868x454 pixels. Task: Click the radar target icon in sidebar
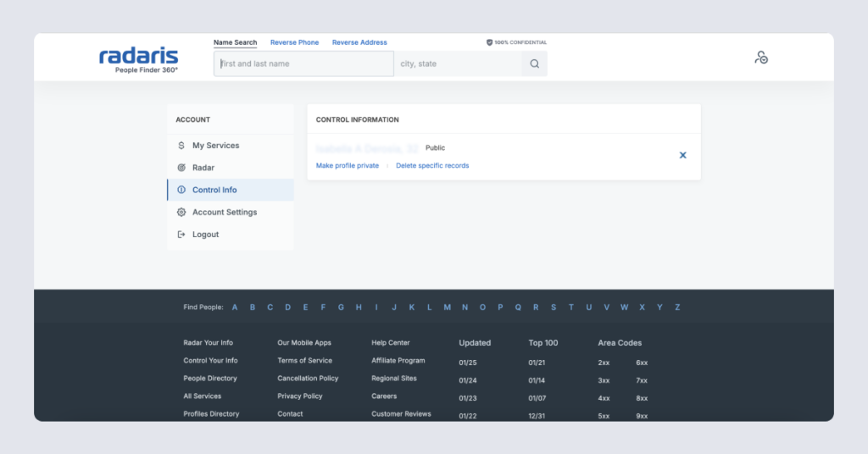[181, 168]
